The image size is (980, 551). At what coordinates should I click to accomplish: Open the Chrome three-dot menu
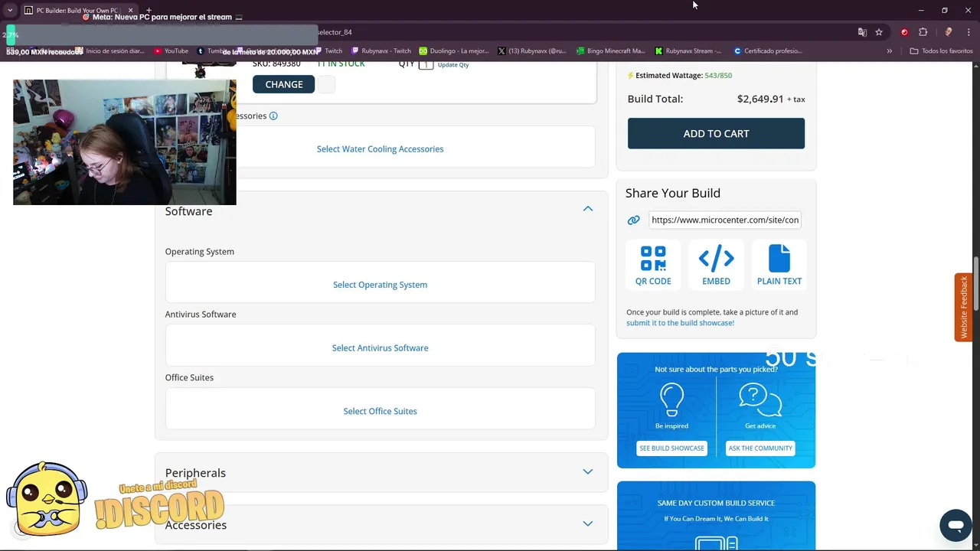(969, 32)
